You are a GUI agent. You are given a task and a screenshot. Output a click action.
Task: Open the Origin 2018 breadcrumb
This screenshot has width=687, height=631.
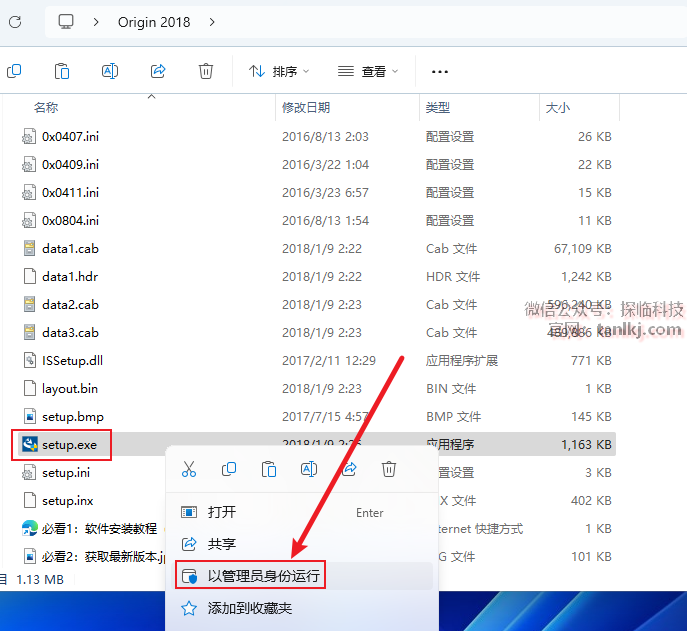154,22
